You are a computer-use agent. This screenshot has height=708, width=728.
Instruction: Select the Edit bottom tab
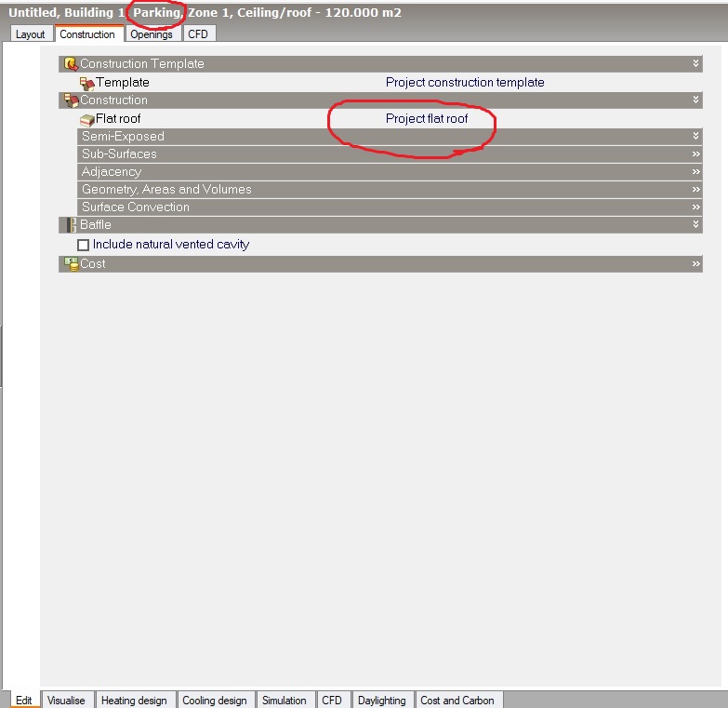[23, 701]
